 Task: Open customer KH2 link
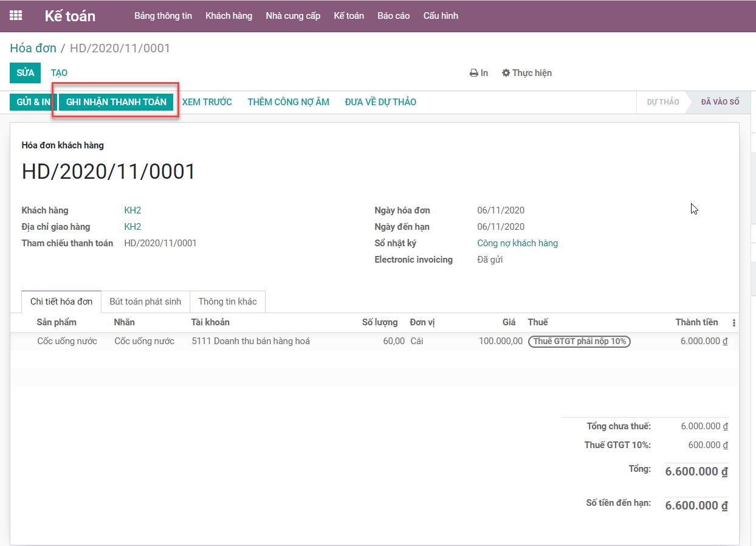132,210
